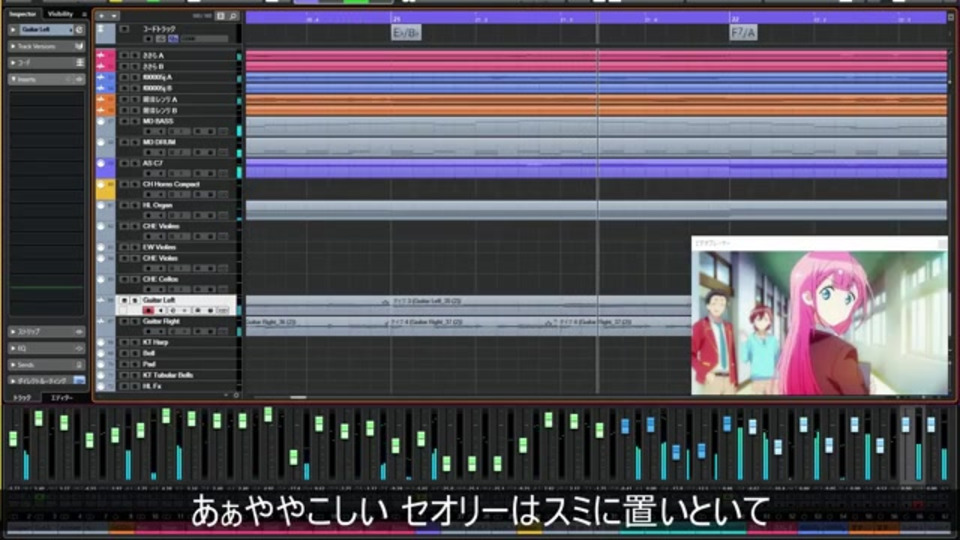This screenshot has height=540, width=960.
Task: Mute the Guitar Right track
Action: click(x=124, y=321)
